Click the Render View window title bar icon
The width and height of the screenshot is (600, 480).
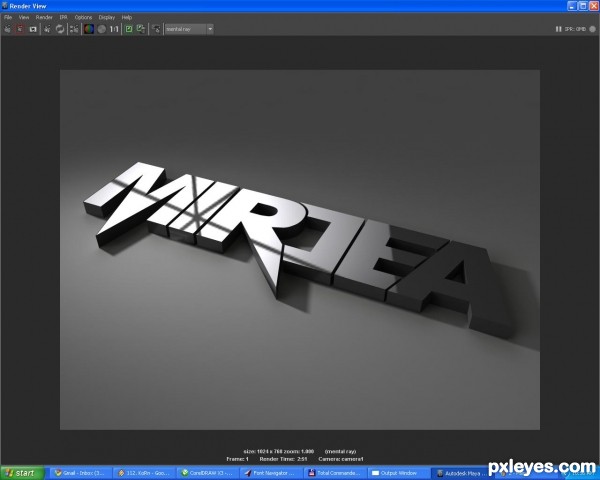(x=5, y=6)
